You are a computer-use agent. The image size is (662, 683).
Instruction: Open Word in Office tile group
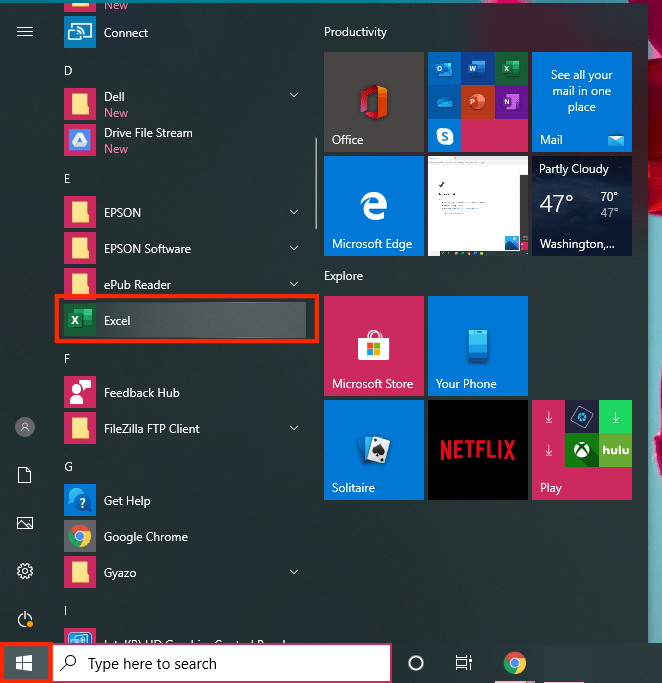[x=478, y=68]
